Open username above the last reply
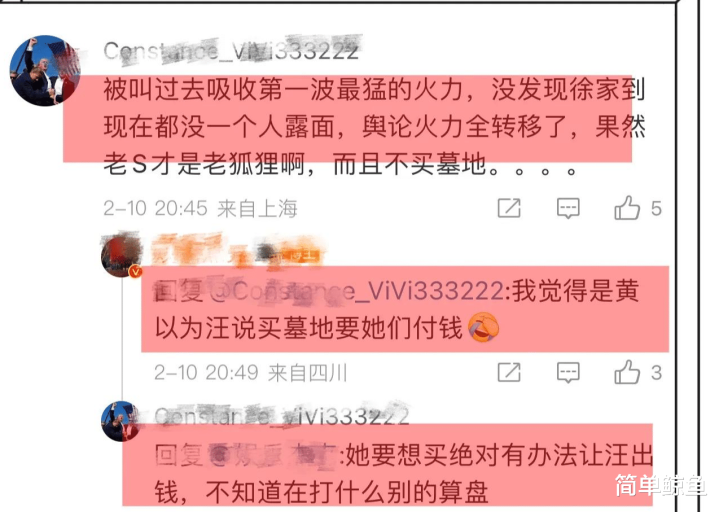 (281, 416)
